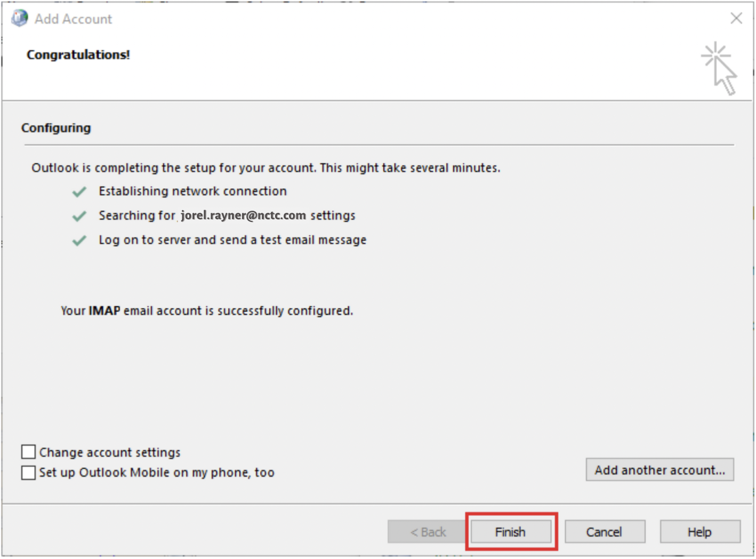
Task: Click the checkmark next to Searching for settings
Action: [x=78, y=215]
